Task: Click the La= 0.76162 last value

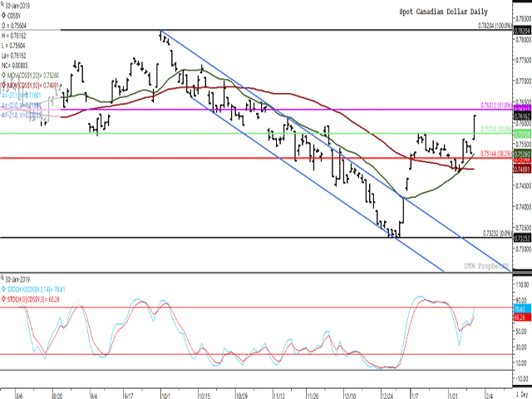Action: point(14,56)
